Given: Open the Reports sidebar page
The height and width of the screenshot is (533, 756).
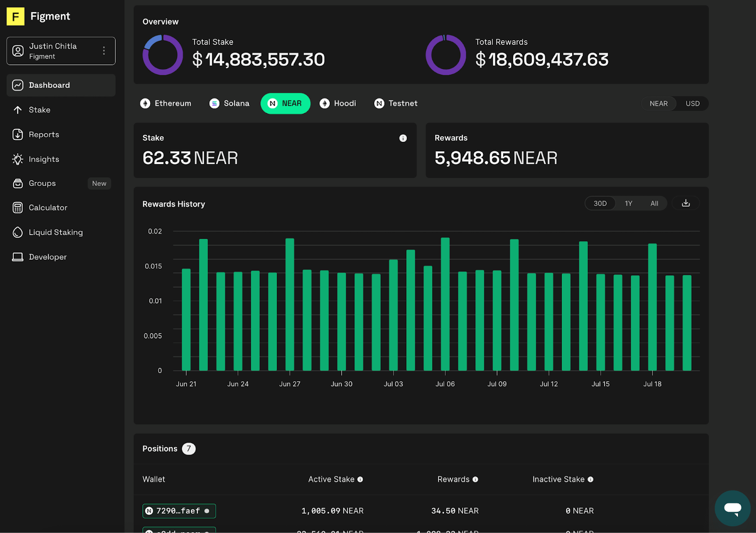Looking at the screenshot, I should 61,134.
